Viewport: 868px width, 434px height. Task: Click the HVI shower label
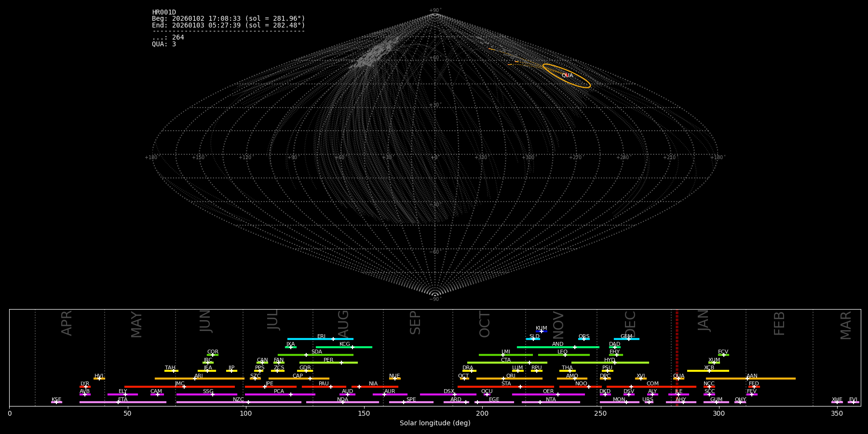point(99,376)
